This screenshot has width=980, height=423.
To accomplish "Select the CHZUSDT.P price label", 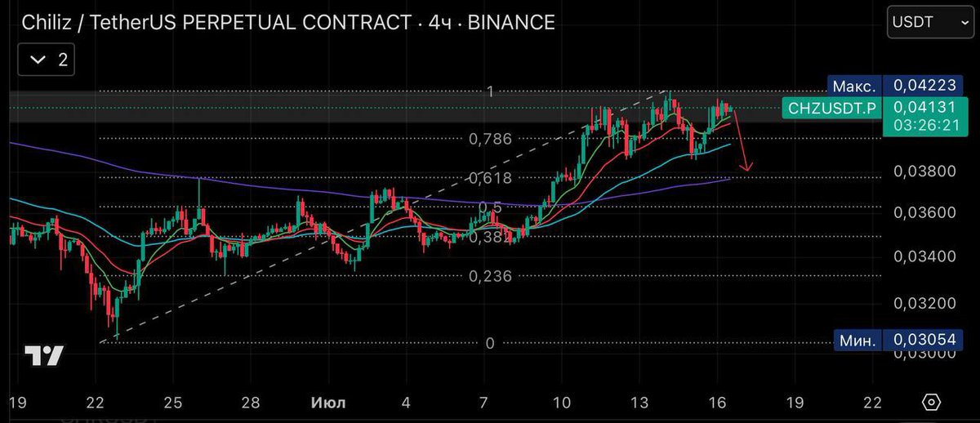I will [831, 107].
